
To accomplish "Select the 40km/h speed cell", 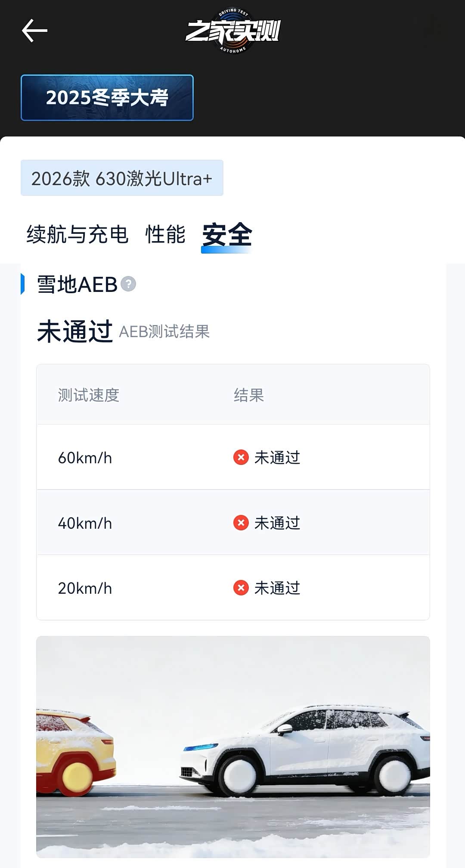I will pos(85,523).
